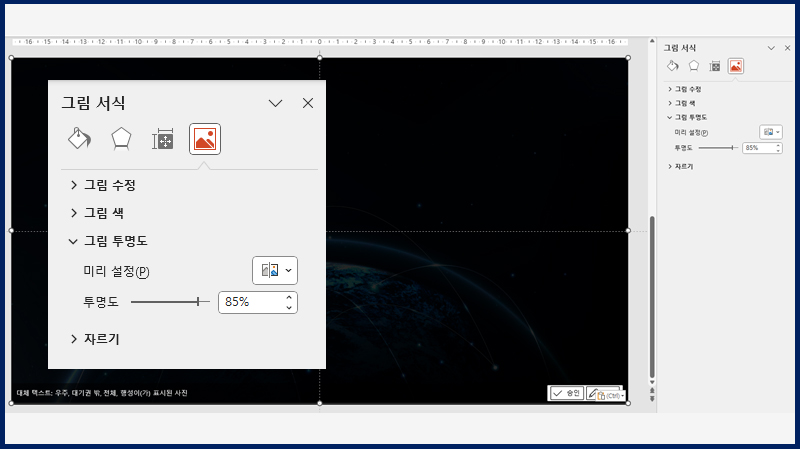Viewport: 800px width, 449px height.
Task: Click the pentagon Effects icon in enlarged callout
Action: coord(121,139)
